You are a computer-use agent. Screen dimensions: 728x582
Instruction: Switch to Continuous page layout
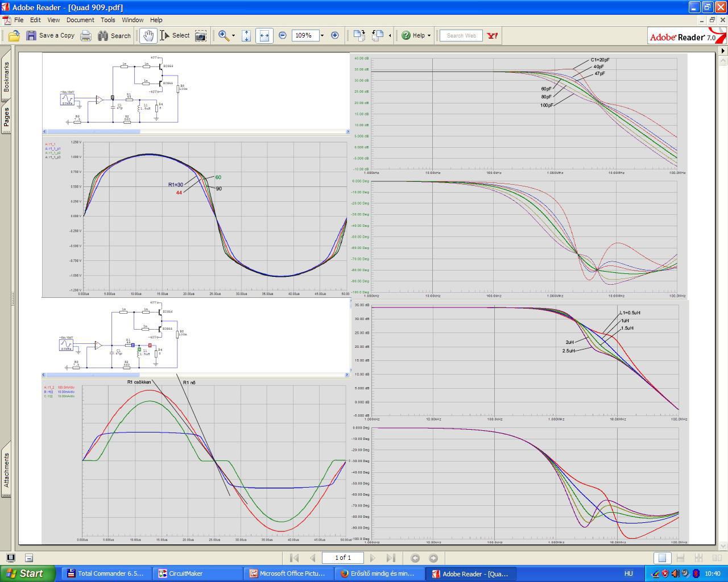(680, 558)
